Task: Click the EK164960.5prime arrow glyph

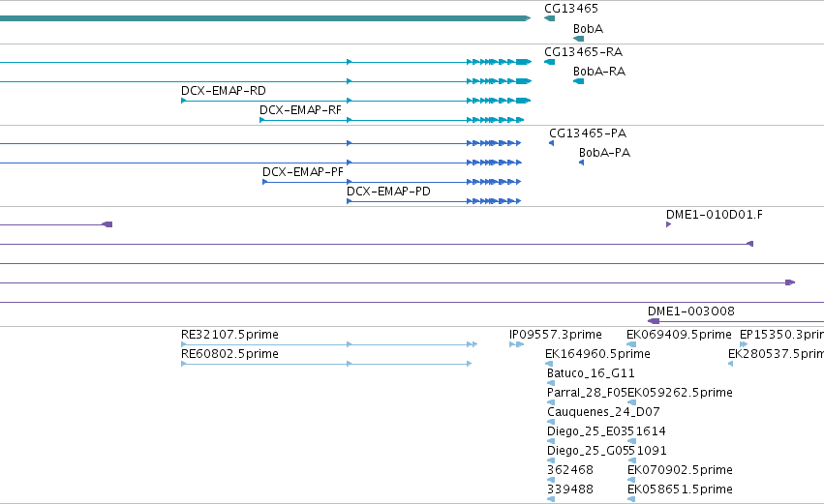Action: click(549, 364)
